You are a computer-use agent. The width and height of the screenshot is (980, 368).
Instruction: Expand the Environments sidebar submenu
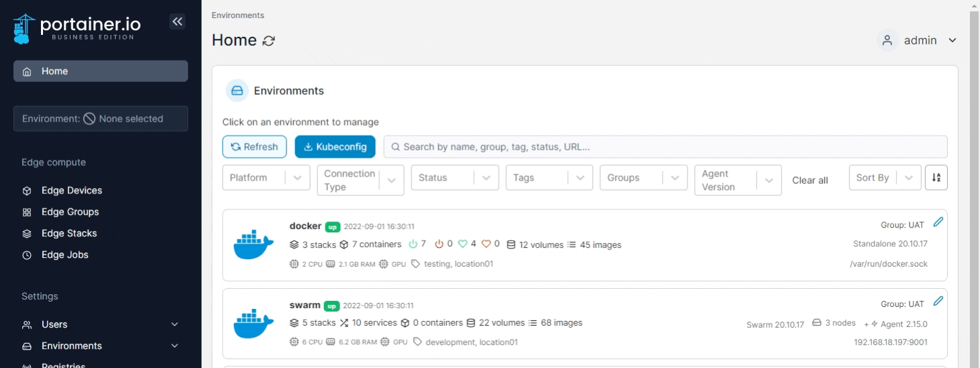(x=175, y=346)
